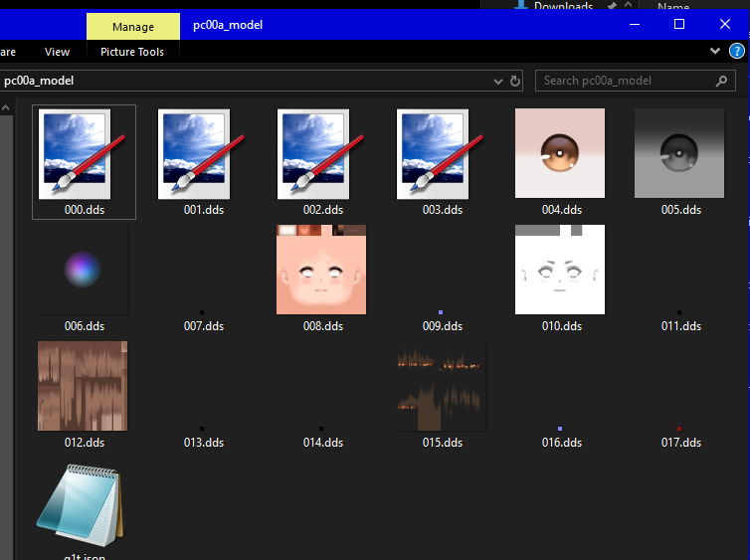
Task: Open the Picture Tools tab
Action: coord(132,52)
